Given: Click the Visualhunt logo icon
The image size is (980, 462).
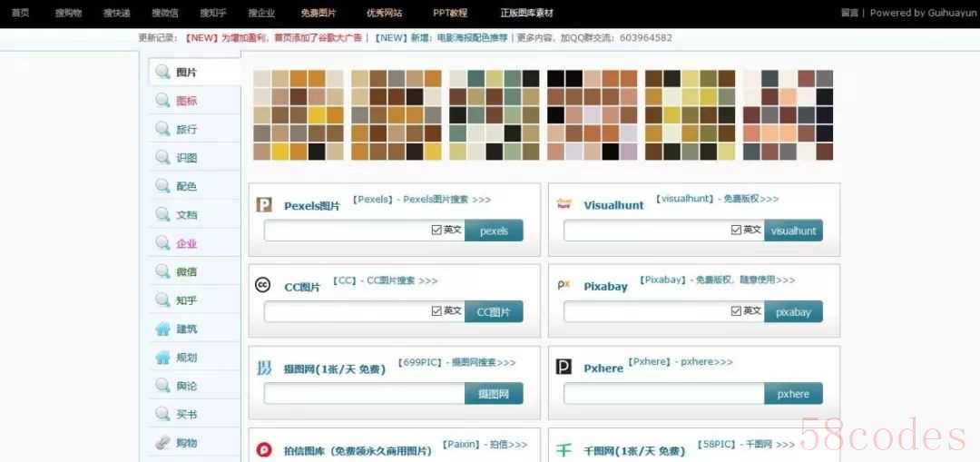Looking at the screenshot, I should (x=563, y=204).
